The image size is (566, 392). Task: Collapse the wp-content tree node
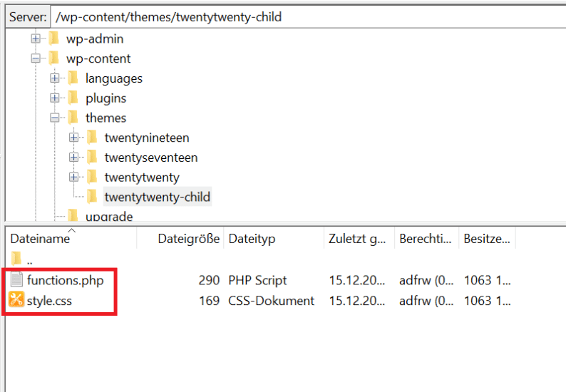coord(36,58)
